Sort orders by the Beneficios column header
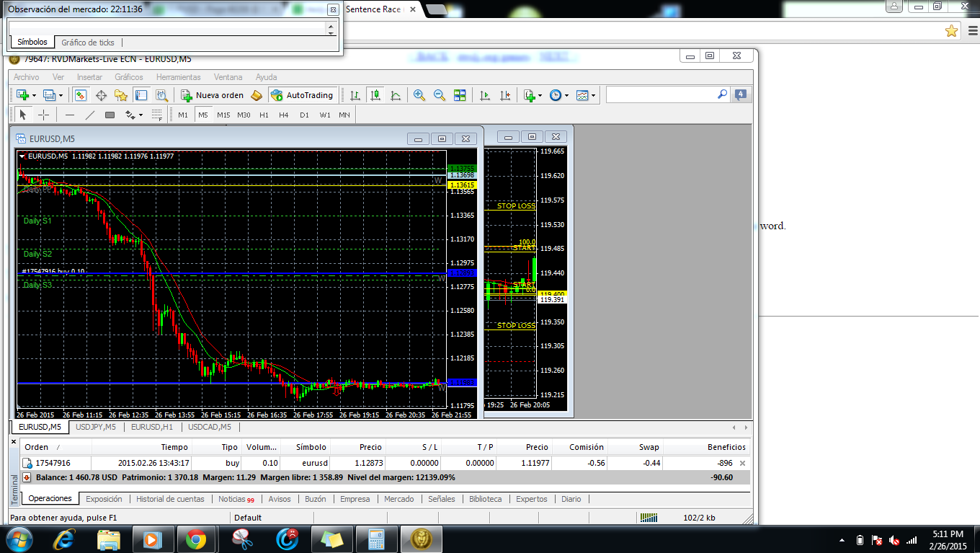 [x=707, y=447]
